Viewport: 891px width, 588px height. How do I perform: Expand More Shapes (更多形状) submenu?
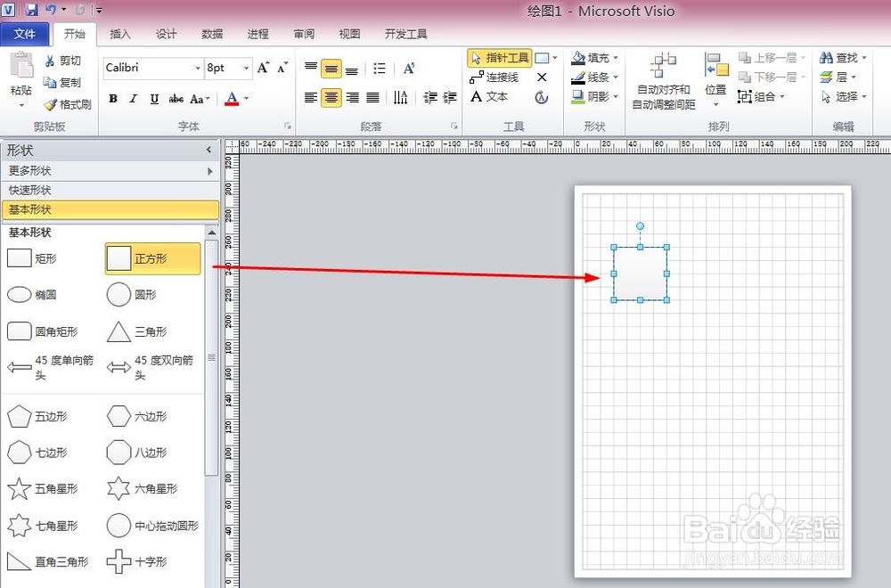coord(209,171)
